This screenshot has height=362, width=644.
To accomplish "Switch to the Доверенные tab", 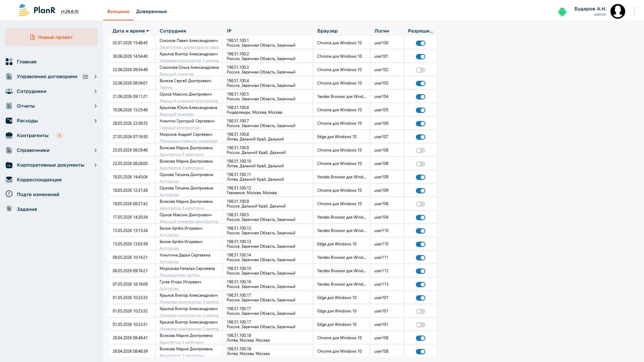I will (151, 11).
